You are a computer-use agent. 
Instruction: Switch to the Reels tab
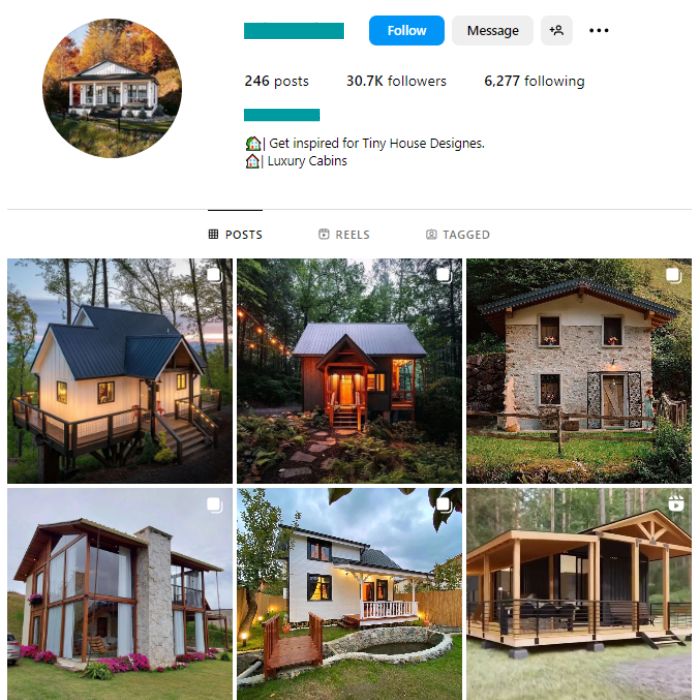(344, 234)
